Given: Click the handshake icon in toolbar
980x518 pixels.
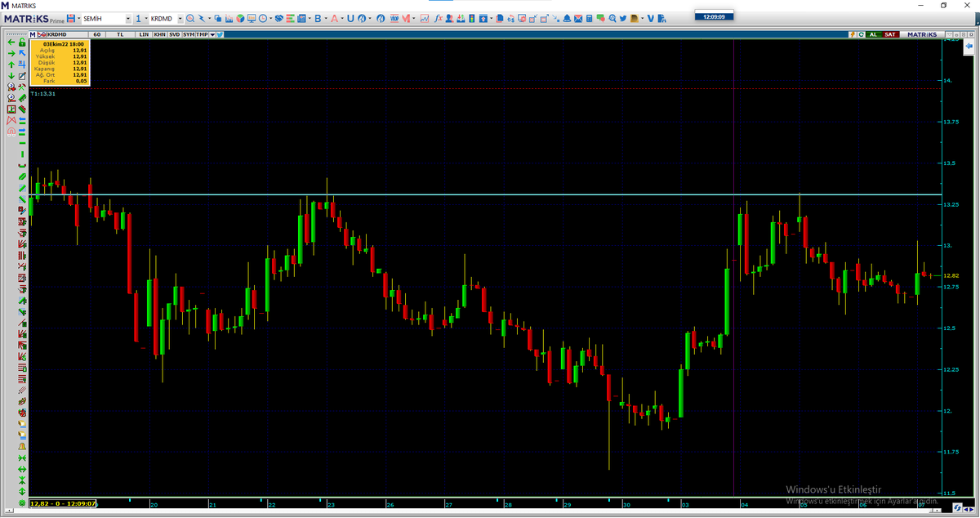Looking at the screenshot, I should [x=279, y=18].
